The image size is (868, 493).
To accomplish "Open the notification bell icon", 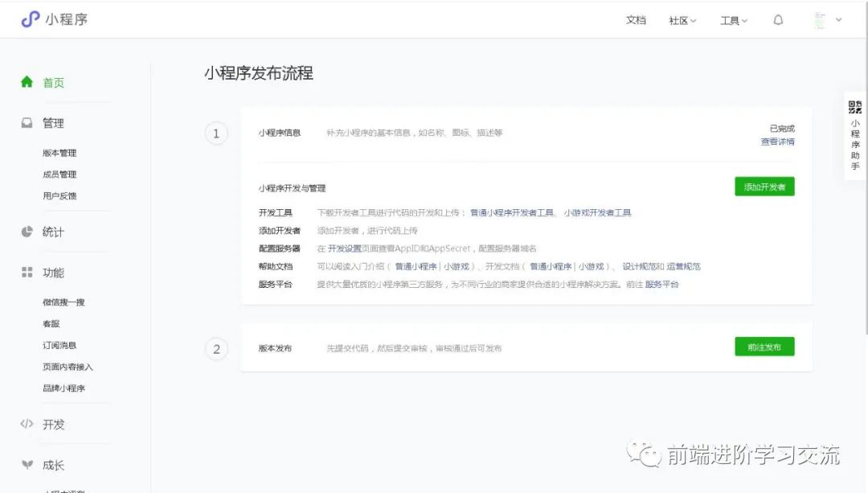I will tap(778, 20).
